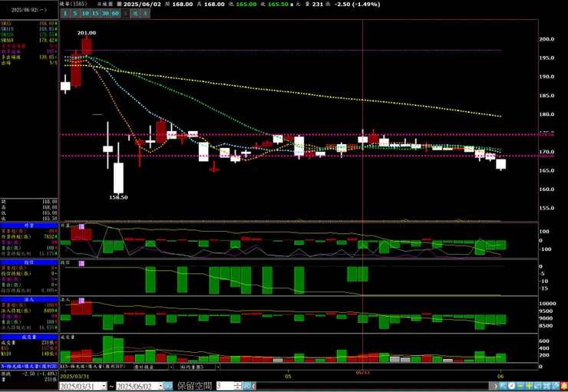Click the 成交量 231張 value row
The width and height of the screenshot is (568, 392).
click(29, 342)
